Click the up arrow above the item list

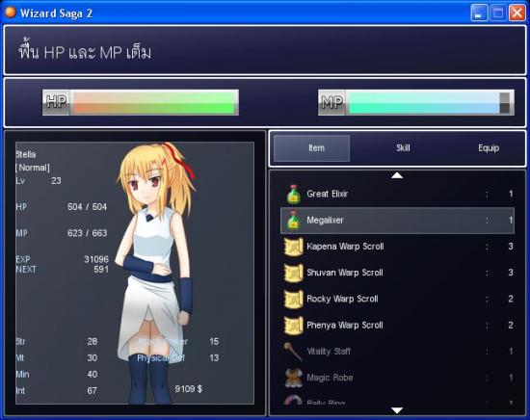[x=397, y=175]
